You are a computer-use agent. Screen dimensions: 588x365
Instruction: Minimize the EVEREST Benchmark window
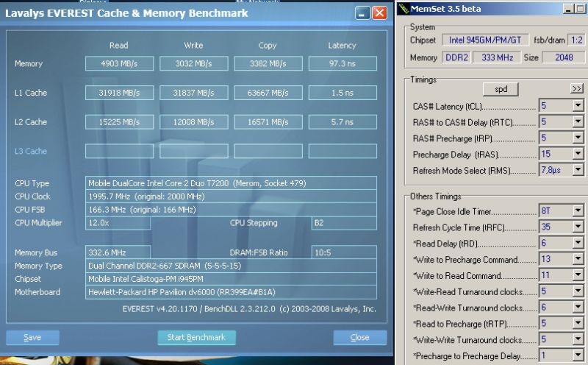362,13
